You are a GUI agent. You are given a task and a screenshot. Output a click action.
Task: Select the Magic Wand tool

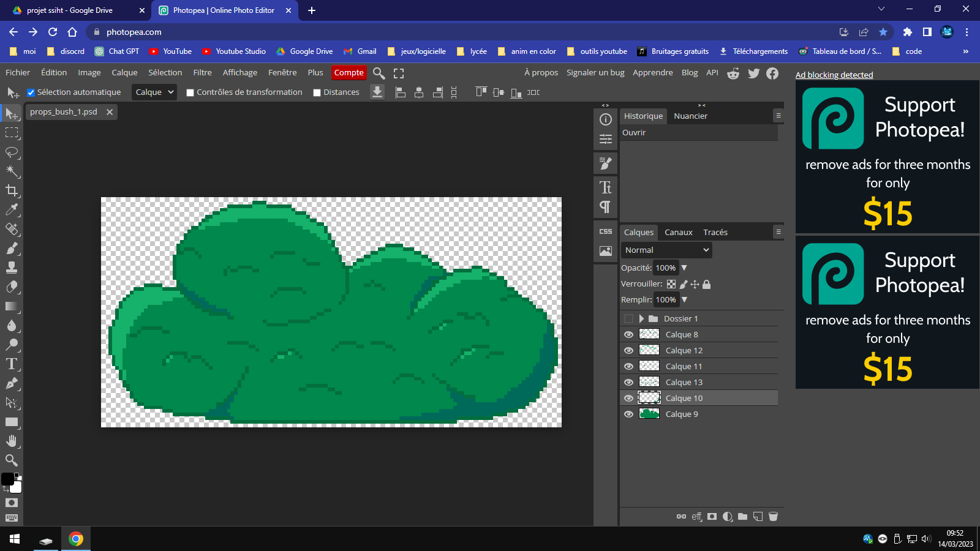click(12, 171)
